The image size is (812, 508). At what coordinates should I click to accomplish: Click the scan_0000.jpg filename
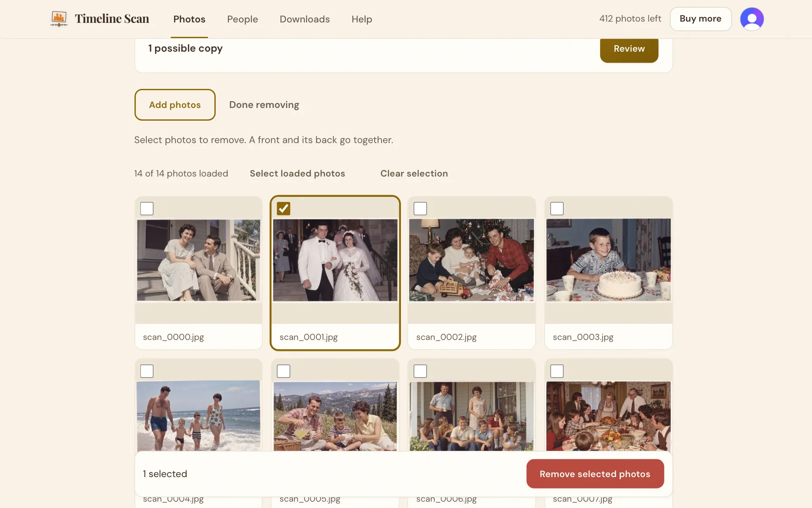pyautogui.click(x=173, y=337)
